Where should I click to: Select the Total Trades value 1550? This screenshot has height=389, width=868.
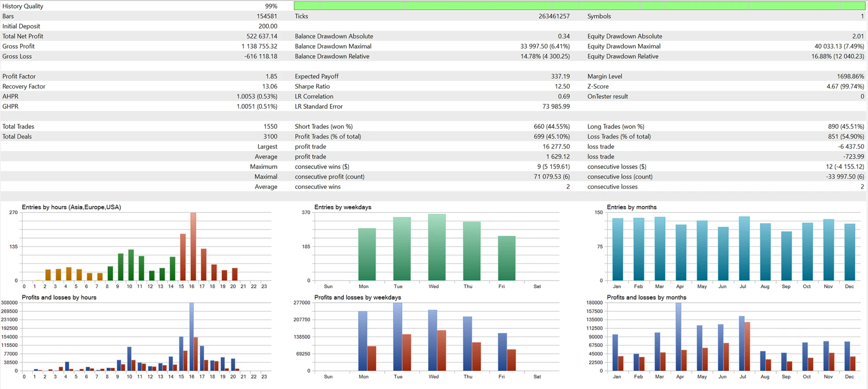pyautogui.click(x=270, y=127)
